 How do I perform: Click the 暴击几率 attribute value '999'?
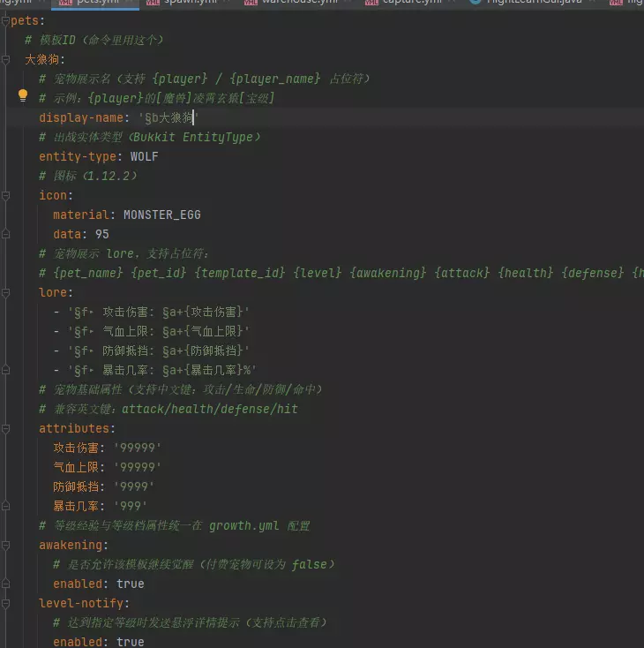130,506
